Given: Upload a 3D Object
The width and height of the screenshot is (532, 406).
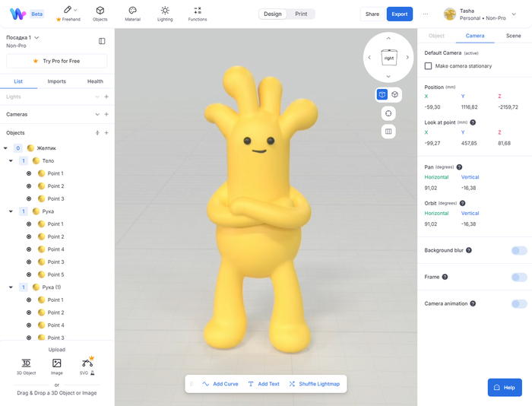Looking at the screenshot, I should click(x=26, y=366).
